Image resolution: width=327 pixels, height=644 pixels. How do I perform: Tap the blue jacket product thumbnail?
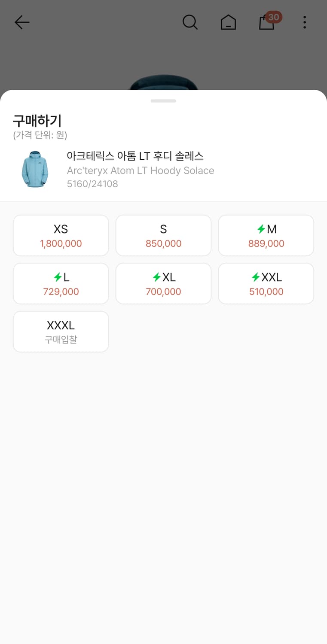(x=35, y=169)
